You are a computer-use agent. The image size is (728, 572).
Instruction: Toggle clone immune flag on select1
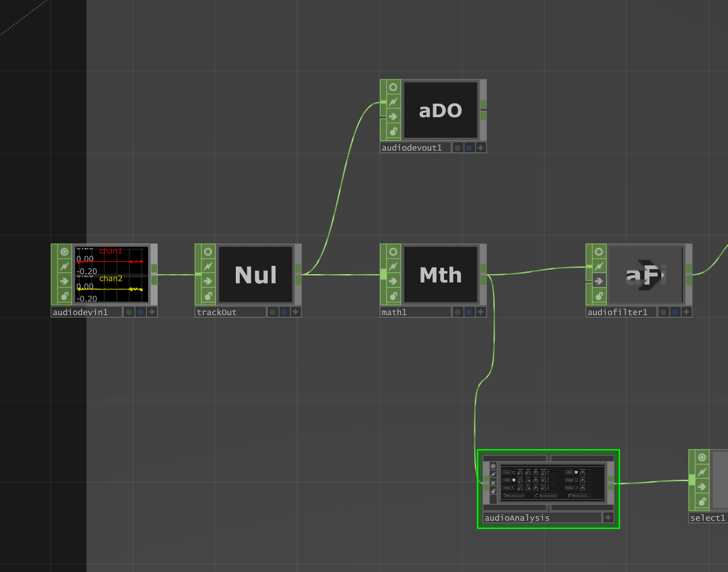(702, 472)
